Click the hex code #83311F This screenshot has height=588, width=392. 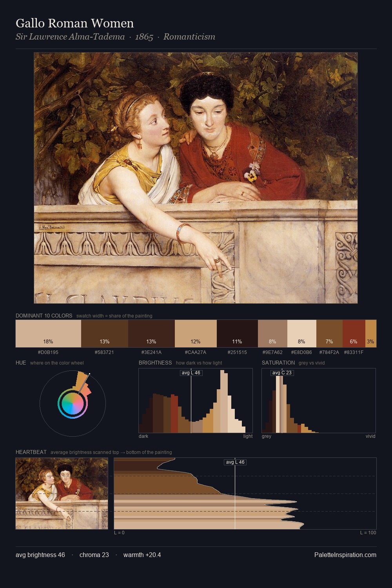pyautogui.click(x=354, y=352)
